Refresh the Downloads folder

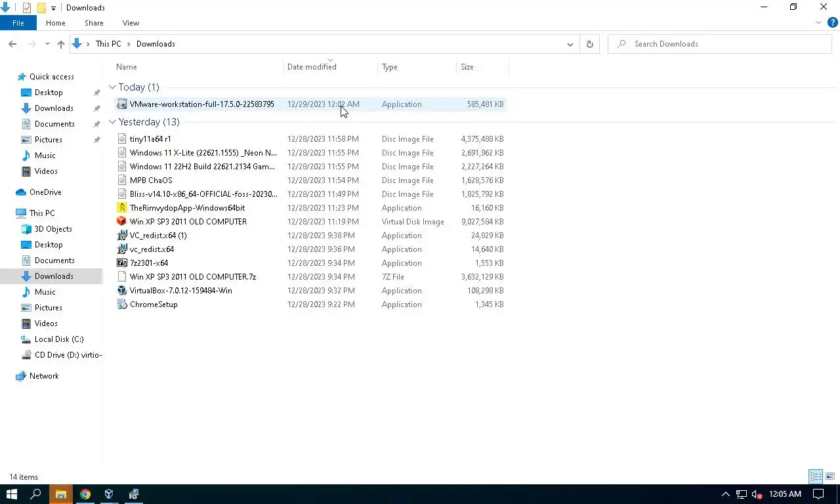coord(589,44)
